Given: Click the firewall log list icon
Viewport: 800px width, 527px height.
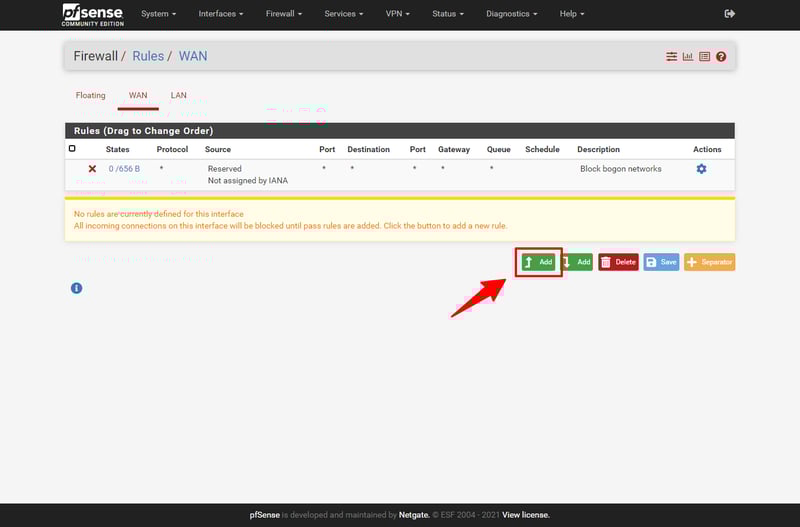Looking at the screenshot, I should coord(704,57).
